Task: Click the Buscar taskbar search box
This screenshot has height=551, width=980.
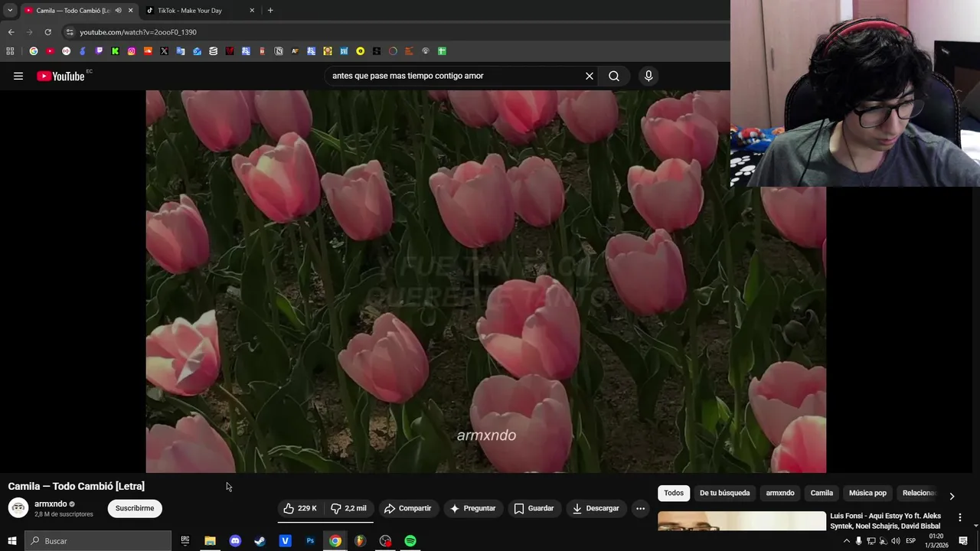Action: [97, 541]
